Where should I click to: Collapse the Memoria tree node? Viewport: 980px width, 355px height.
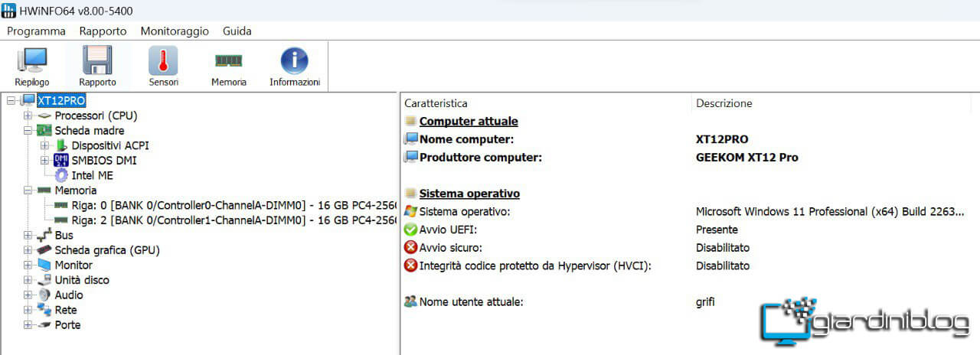pos(28,191)
